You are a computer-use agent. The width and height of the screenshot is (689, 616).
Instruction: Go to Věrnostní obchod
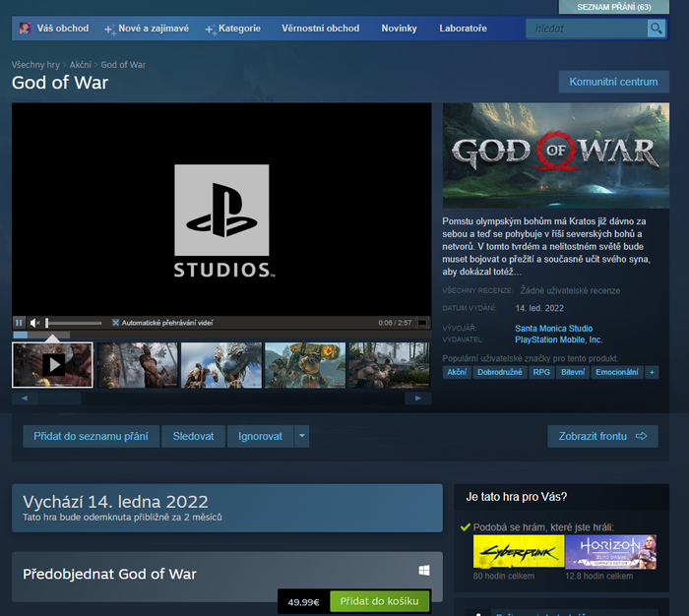(x=320, y=29)
